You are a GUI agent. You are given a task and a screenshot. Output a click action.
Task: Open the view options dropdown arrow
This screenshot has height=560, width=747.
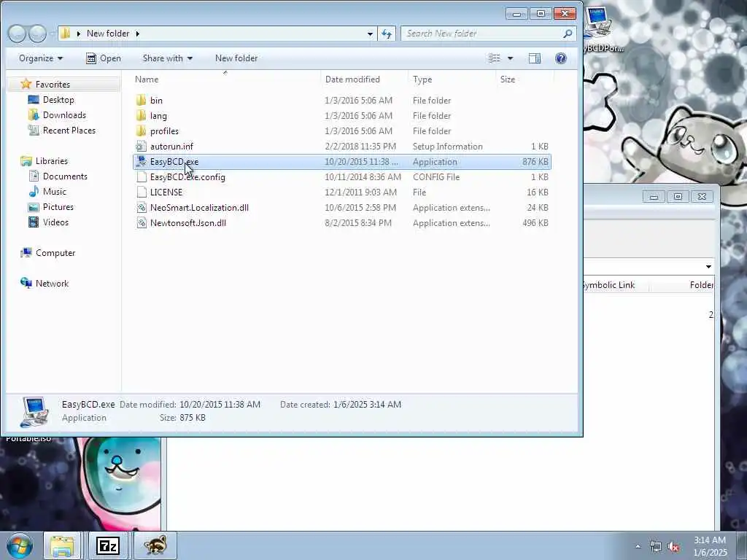tap(510, 58)
